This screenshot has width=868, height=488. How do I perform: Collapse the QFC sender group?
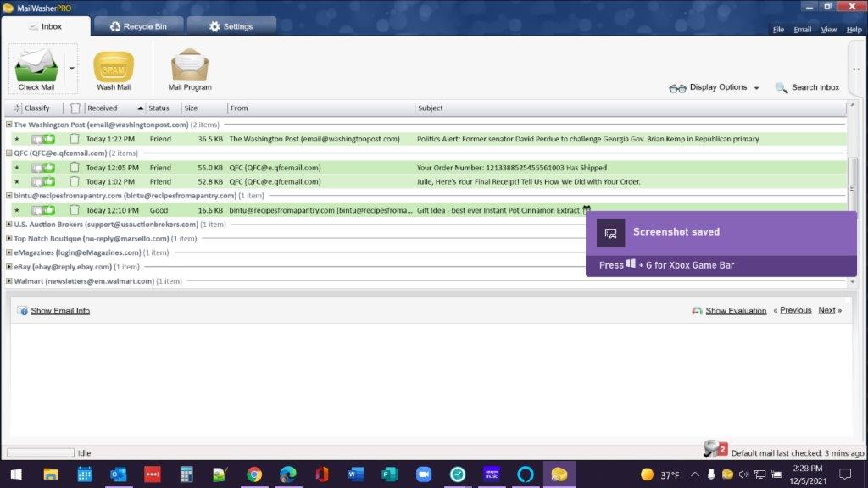click(x=8, y=152)
